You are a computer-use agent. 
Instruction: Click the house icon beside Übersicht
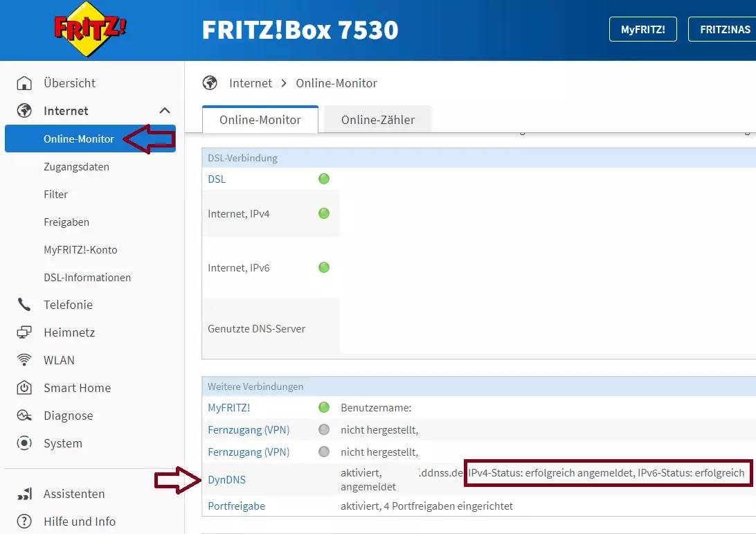click(x=24, y=83)
